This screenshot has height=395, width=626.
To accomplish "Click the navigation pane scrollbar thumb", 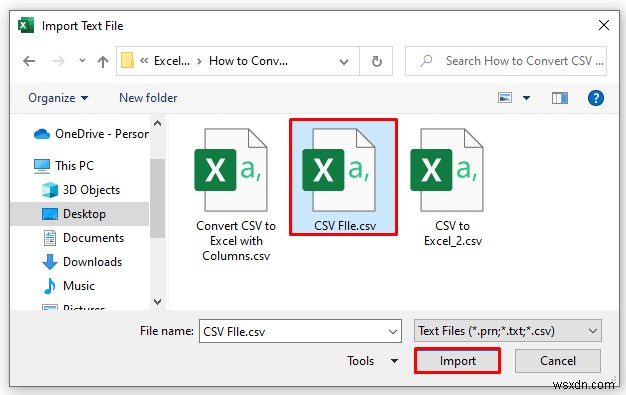I will 158,198.
